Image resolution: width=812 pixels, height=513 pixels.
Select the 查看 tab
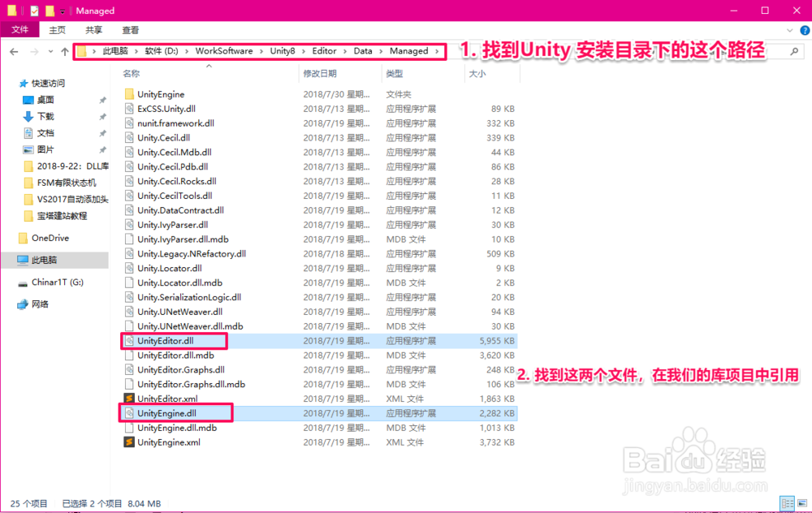pyautogui.click(x=131, y=28)
